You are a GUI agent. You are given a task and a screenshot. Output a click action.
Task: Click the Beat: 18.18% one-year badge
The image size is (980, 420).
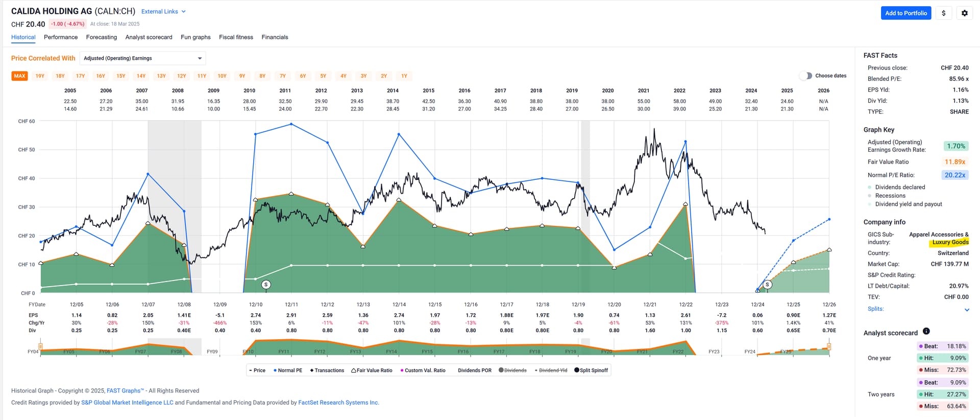coord(943,346)
